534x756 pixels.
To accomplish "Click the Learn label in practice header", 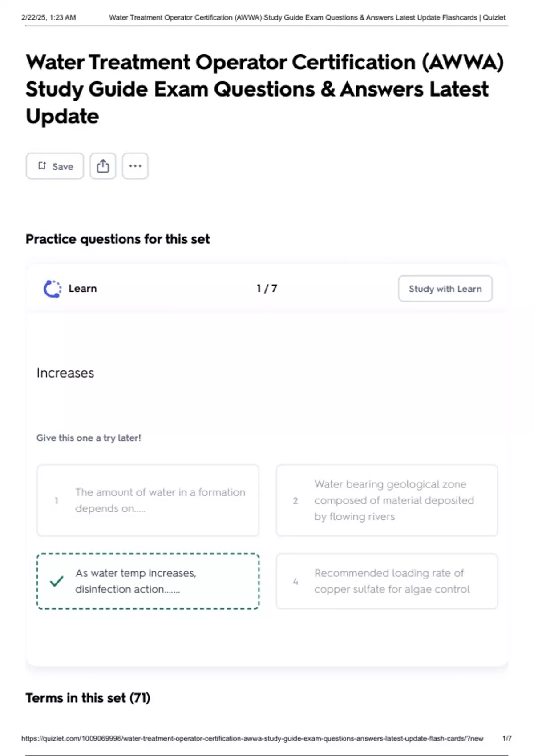I will [83, 289].
